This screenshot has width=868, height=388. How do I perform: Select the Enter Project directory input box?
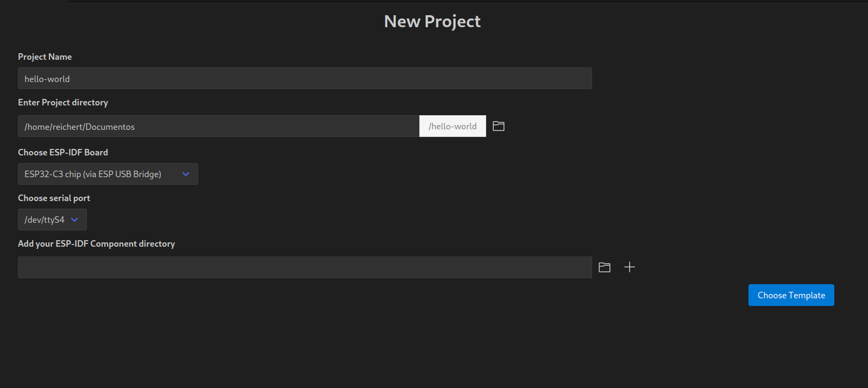point(272,126)
